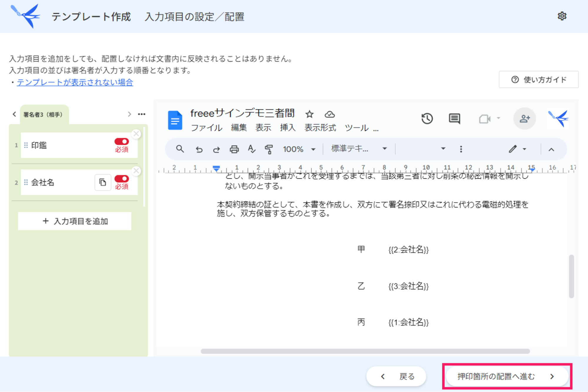Go to the previous signer tab arrow
Screen dimensions: 588x392
(x=14, y=114)
